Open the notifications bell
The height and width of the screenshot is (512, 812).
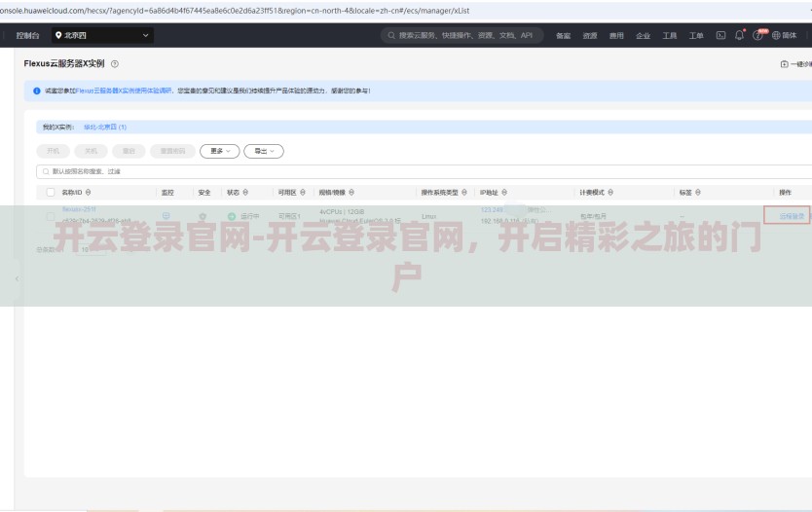point(739,35)
